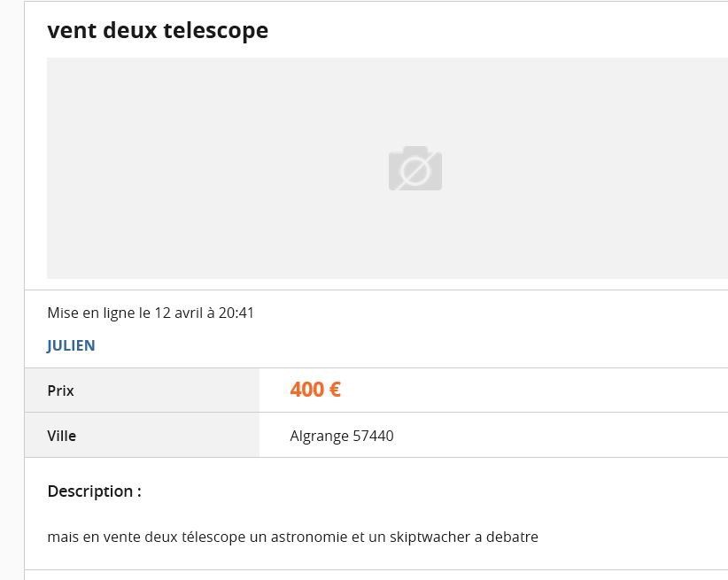Click the postal code 57440

click(373, 436)
